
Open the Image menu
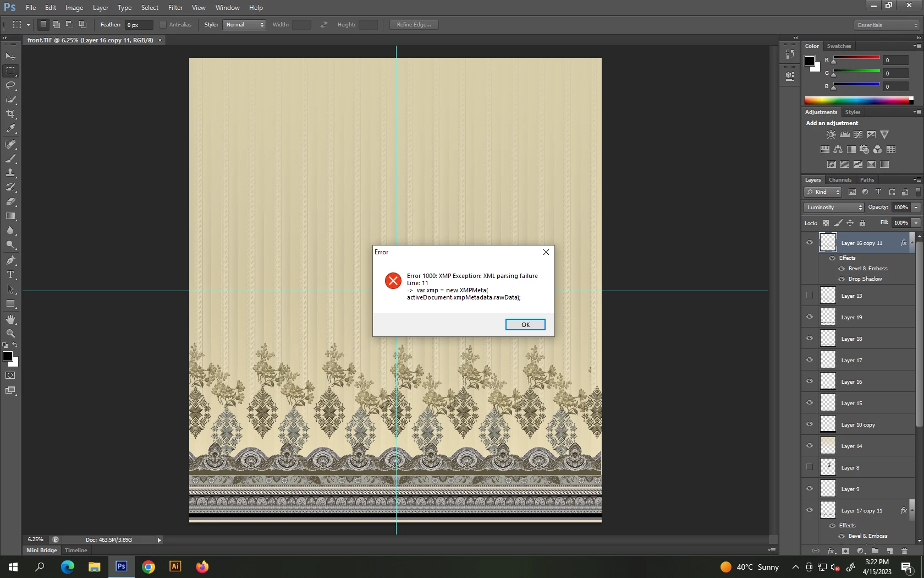[74, 8]
